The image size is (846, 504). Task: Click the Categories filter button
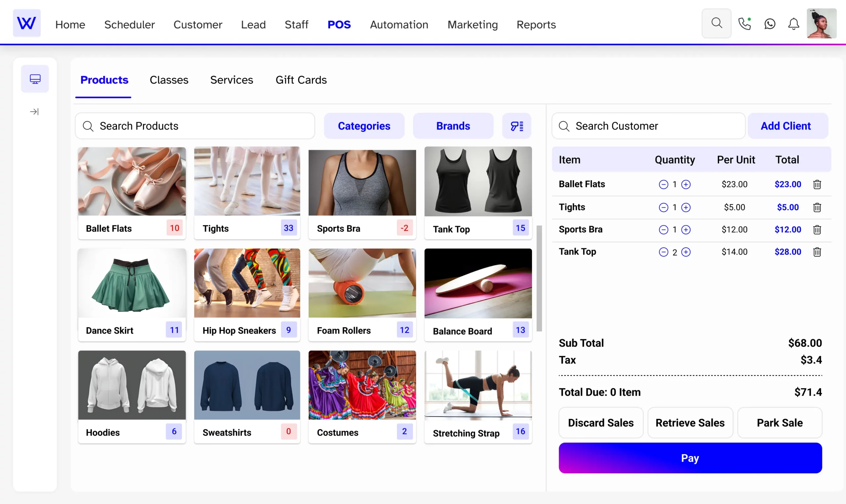(364, 126)
